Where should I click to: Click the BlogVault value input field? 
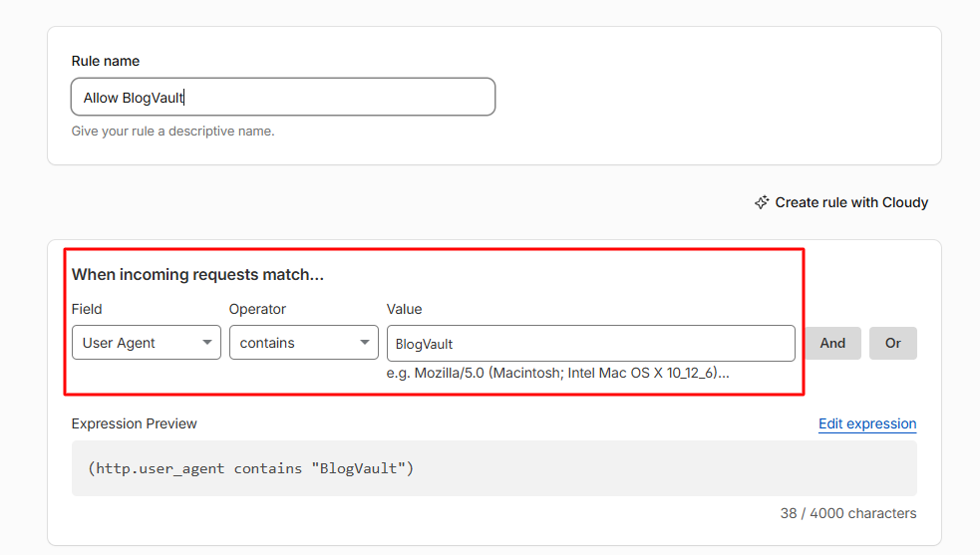tap(590, 343)
